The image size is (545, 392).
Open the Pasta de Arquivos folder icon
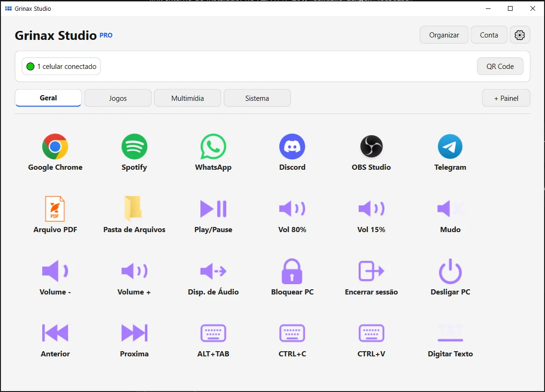[x=133, y=208]
